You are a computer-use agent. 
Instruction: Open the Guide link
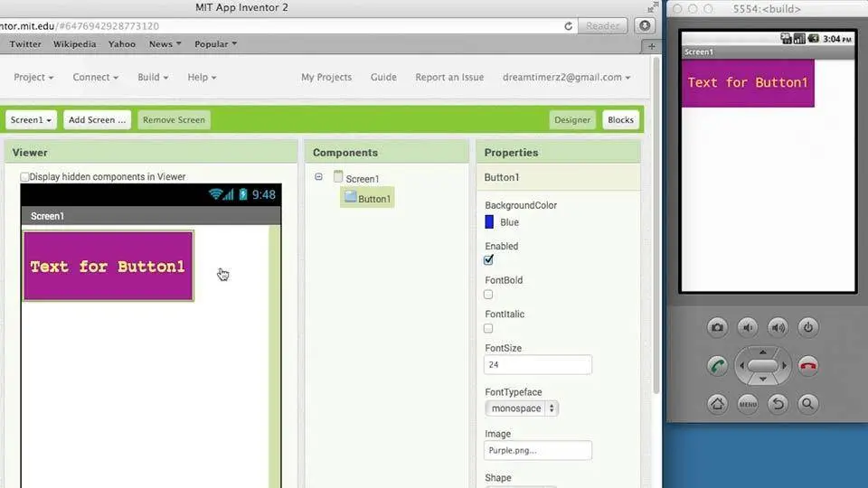pos(383,77)
